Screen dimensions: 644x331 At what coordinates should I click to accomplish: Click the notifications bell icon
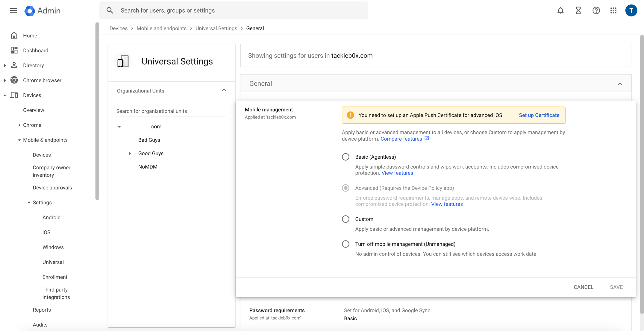tap(560, 10)
